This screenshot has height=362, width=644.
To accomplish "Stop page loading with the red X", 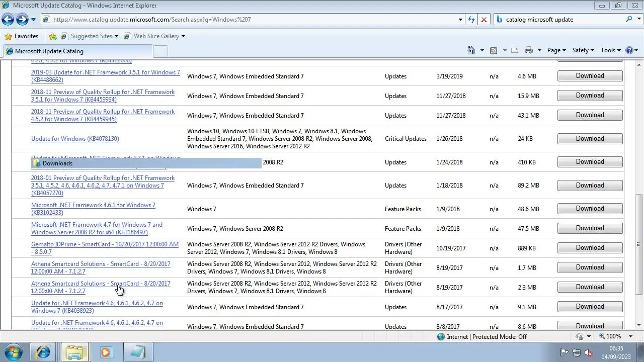I will click(484, 20).
